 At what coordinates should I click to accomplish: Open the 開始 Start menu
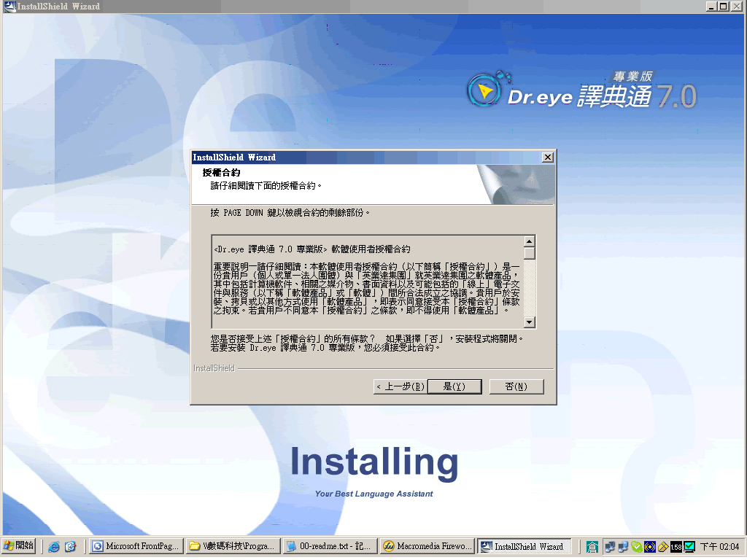[x=18, y=545]
